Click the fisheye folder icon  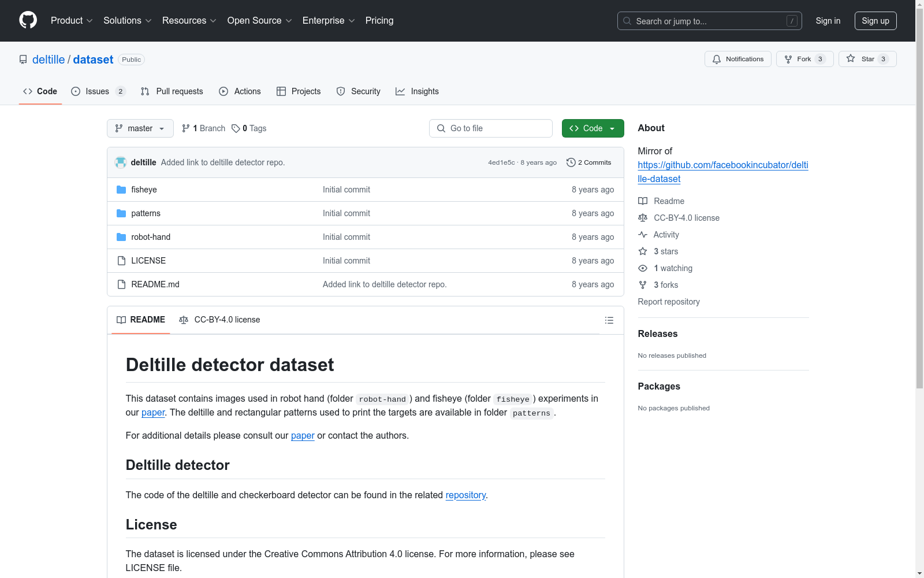pos(121,190)
